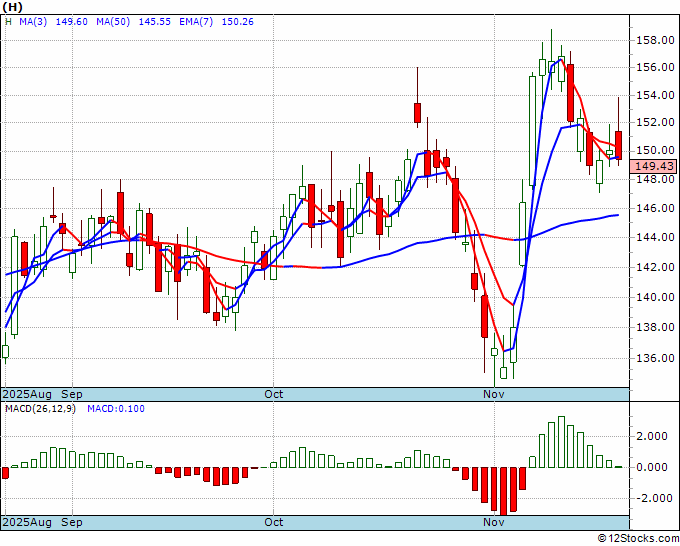
Task: Click the 152.00 price axis label
Action: [655, 122]
